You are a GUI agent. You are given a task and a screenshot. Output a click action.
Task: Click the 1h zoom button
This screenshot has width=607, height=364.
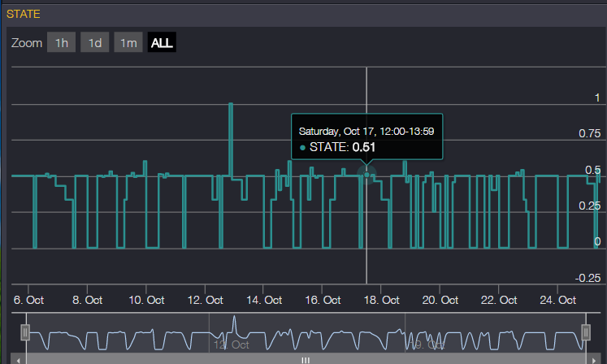61,43
